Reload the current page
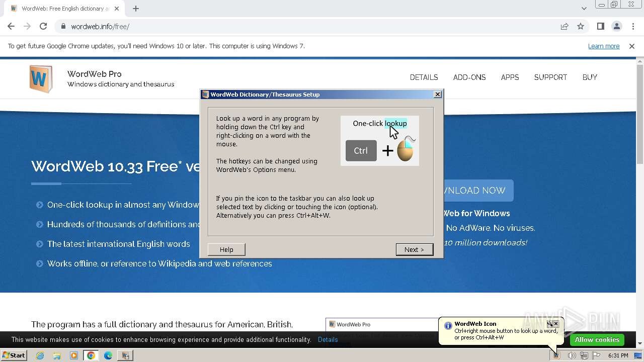Screen dimensions: 644x362 (43, 27)
